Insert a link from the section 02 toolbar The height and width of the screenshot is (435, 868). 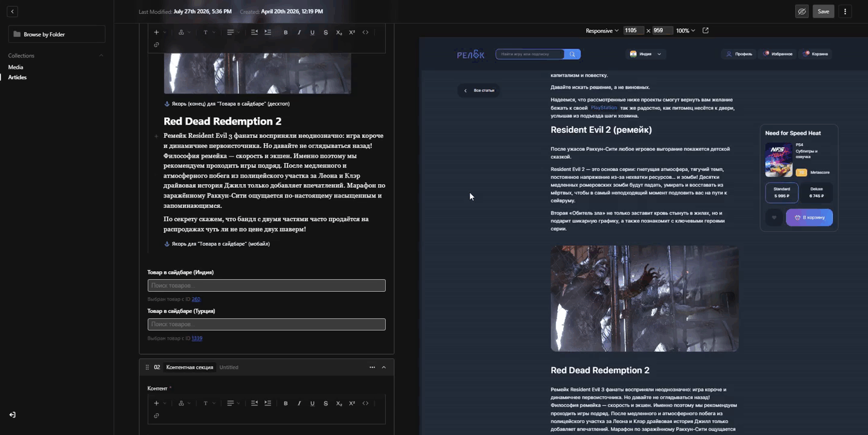tap(156, 416)
